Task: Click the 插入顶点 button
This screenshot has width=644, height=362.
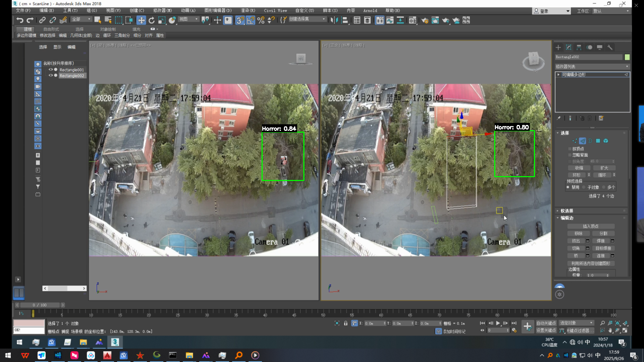Action: coord(590,226)
